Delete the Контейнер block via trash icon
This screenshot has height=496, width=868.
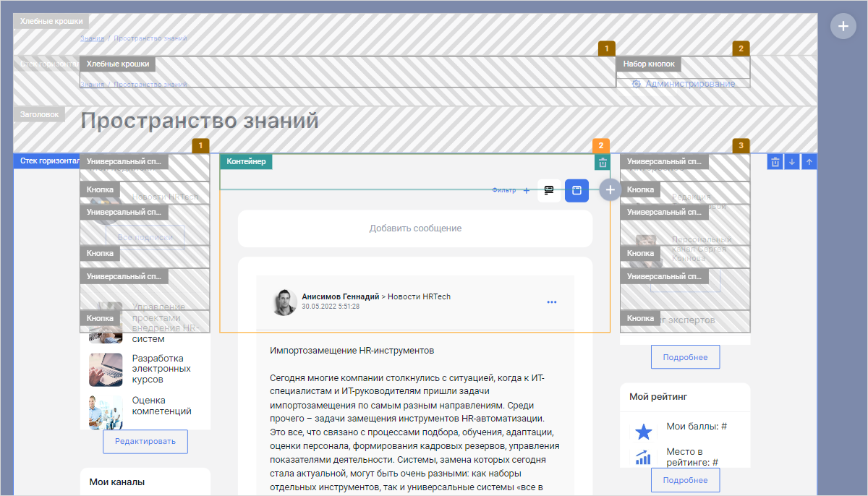(602, 162)
